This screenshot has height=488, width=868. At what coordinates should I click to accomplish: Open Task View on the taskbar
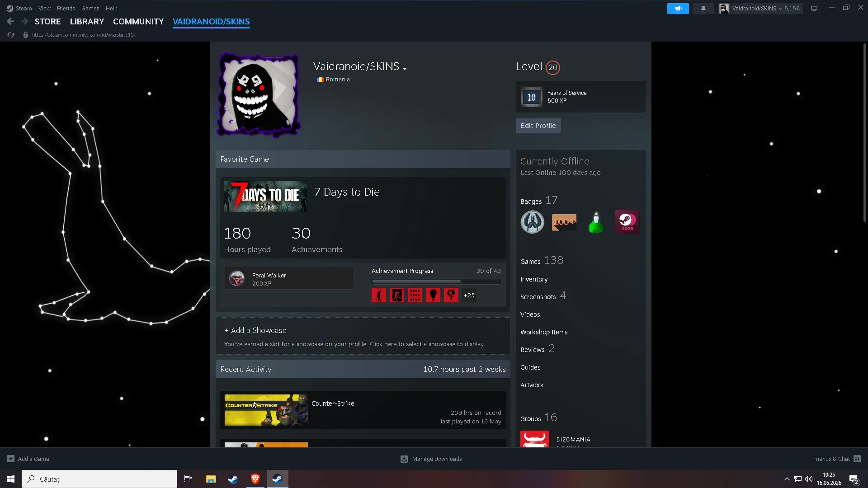click(x=188, y=479)
